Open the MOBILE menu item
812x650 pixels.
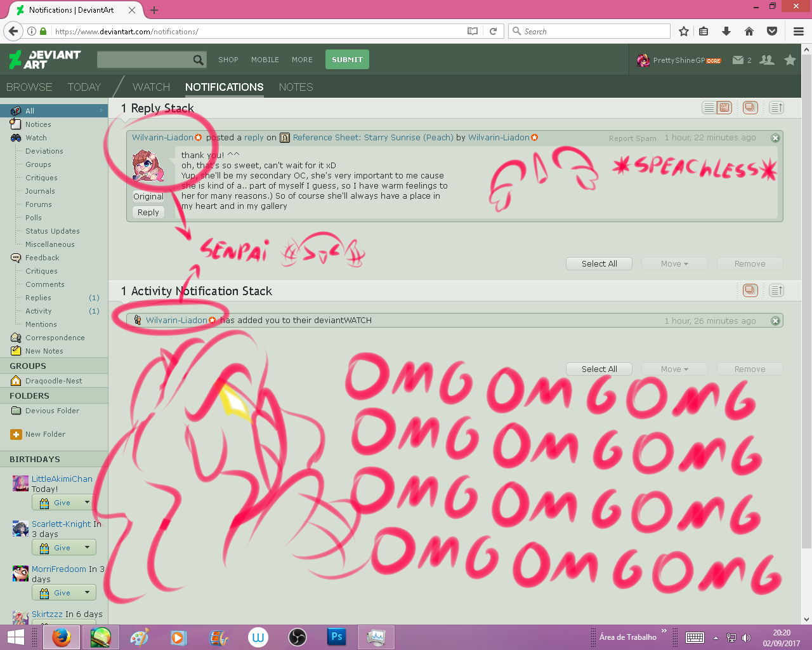[265, 60]
